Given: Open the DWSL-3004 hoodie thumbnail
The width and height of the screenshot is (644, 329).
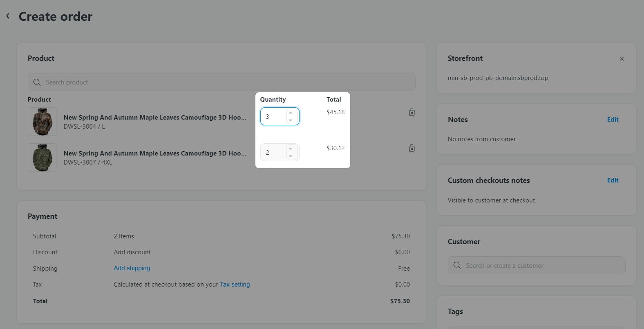Looking at the screenshot, I should (42, 122).
